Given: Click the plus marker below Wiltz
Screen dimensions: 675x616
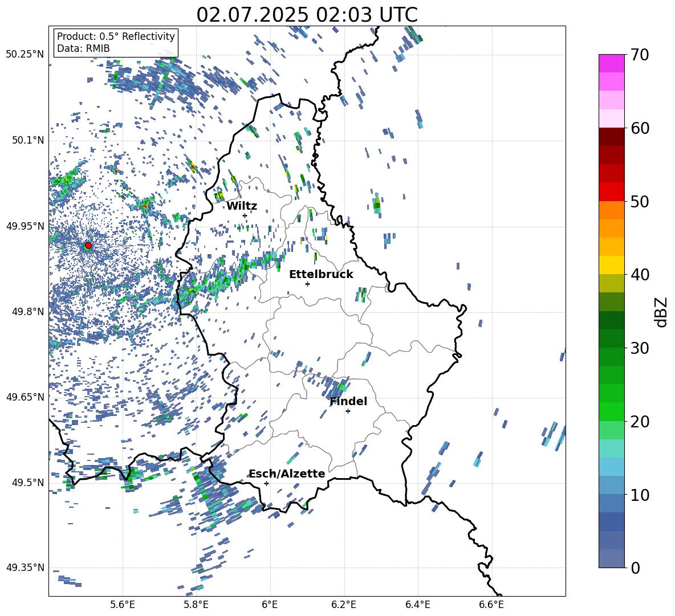Looking at the screenshot, I should click(x=245, y=215).
